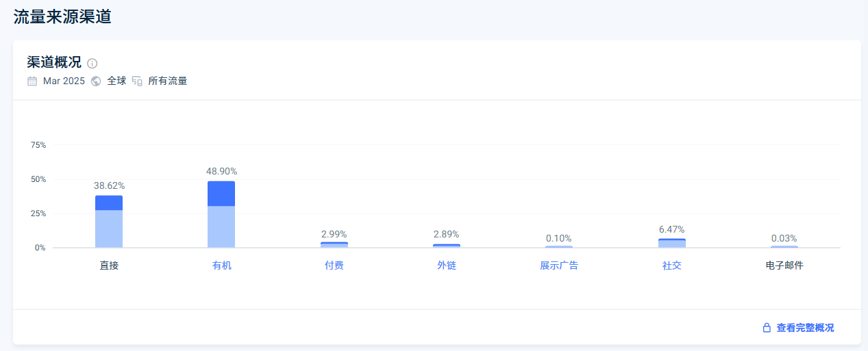Viewport: 868px width, 351px height.
Task: Click the 付费 bar in the chart
Action: pos(334,245)
